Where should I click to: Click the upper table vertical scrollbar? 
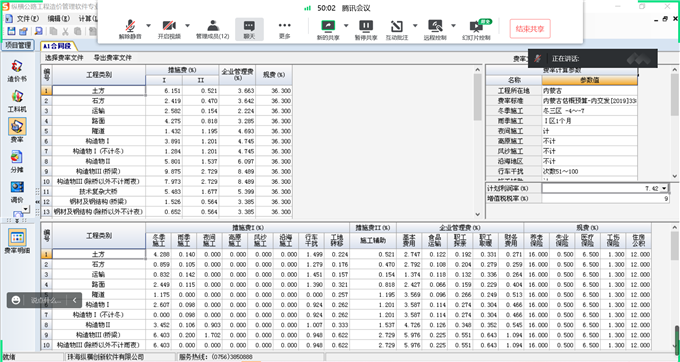click(x=477, y=98)
